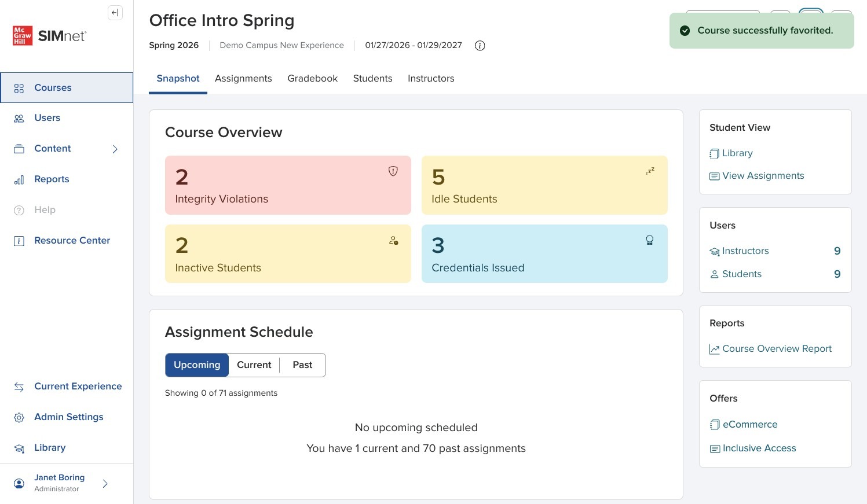Switch schedule view to Past
Screen dimensions: 867x504
302,365
